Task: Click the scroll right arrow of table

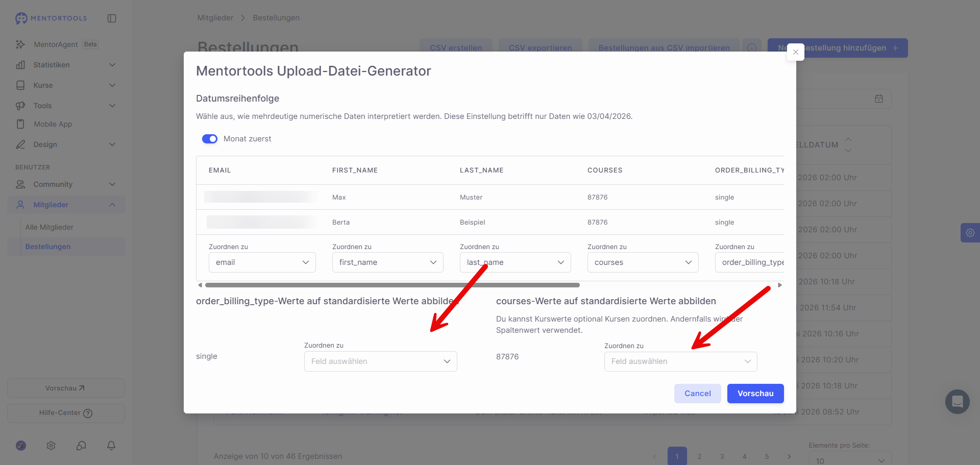Action: point(780,285)
